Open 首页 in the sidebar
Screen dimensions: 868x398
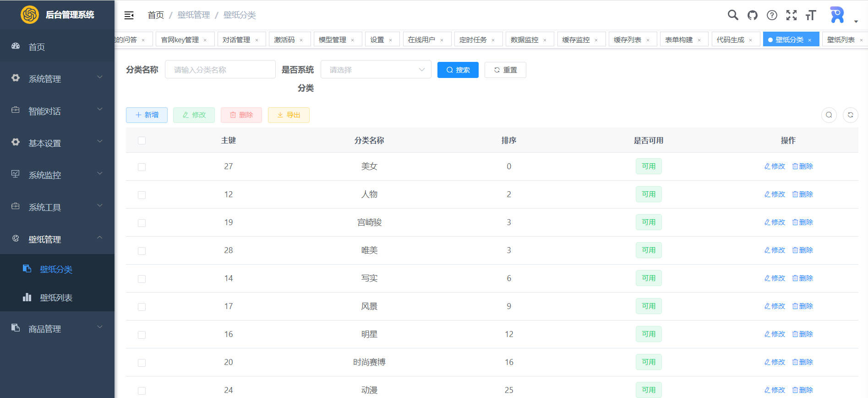pos(57,47)
